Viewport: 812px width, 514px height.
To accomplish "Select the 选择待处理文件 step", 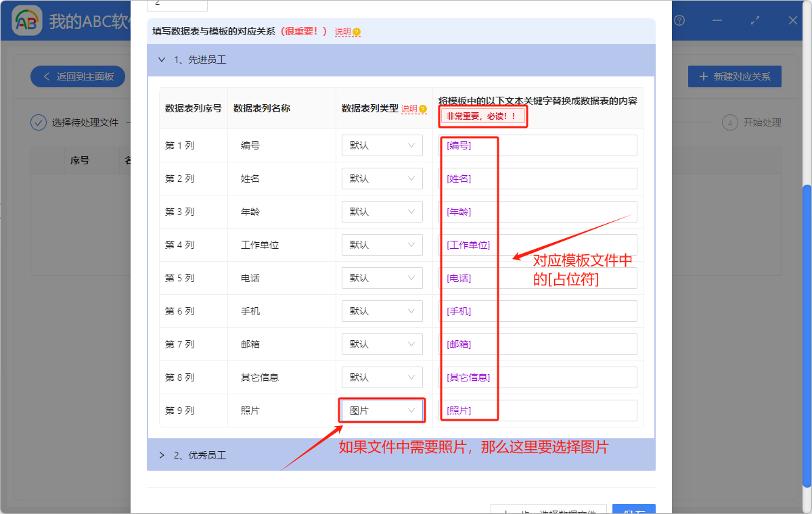I will click(x=81, y=122).
